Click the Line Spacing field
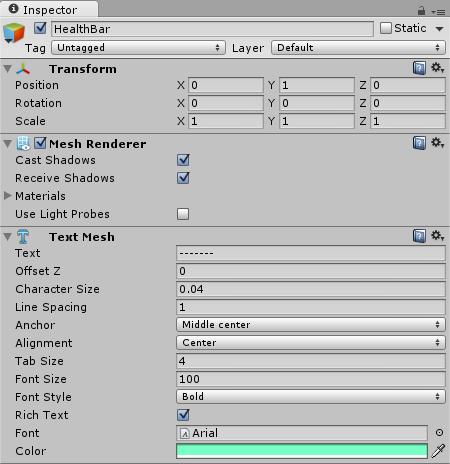 click(x=311, y=307)
